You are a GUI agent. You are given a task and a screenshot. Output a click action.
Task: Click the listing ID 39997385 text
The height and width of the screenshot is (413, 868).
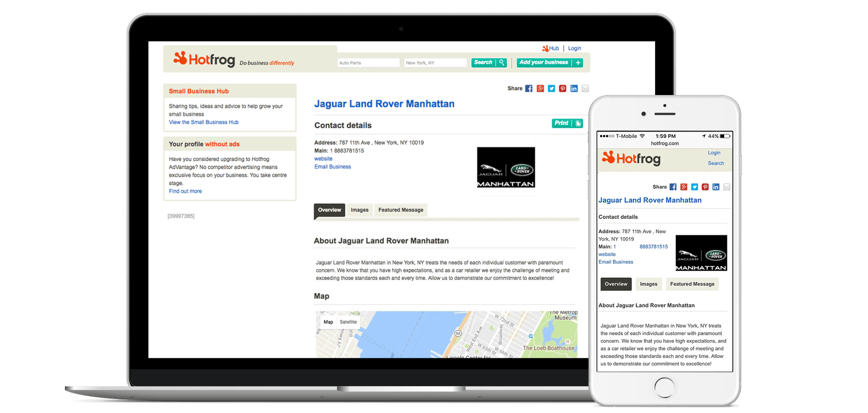181,216
